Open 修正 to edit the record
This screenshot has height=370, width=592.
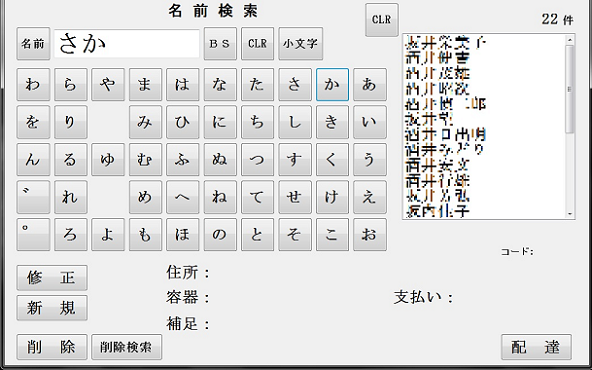click(x=52, y=278)
